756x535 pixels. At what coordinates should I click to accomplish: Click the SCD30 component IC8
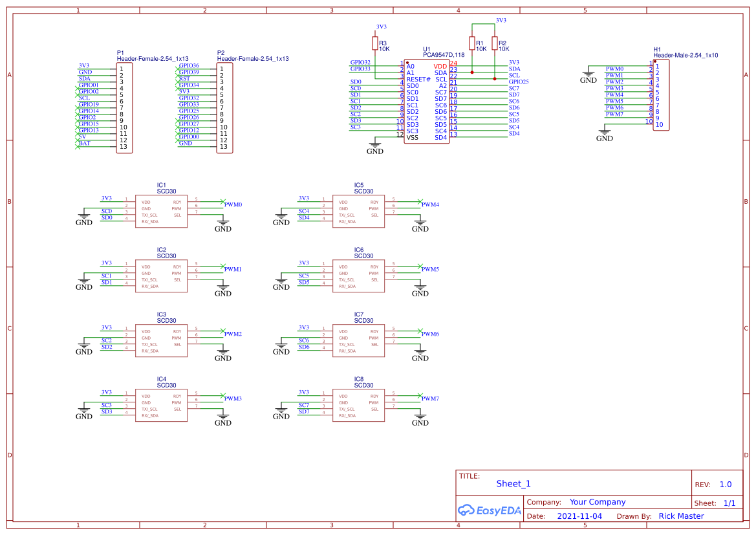tap(358, 404)
